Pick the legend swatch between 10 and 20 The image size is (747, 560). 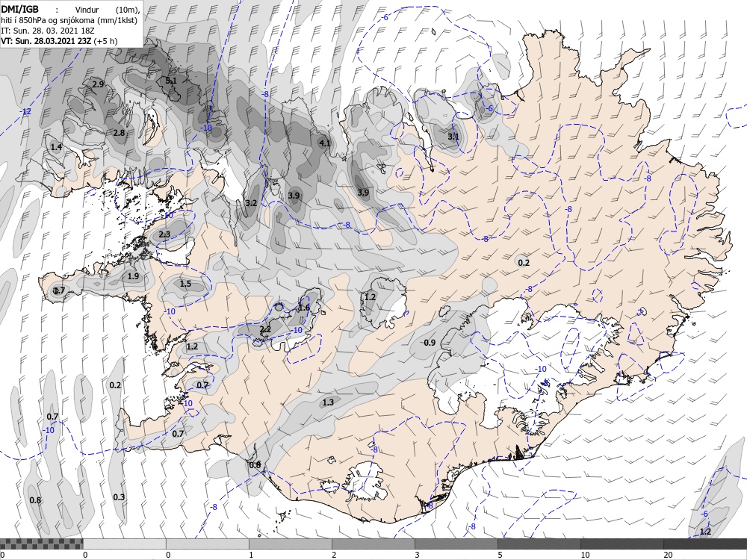pyautogui.click(x=622, y=544)
